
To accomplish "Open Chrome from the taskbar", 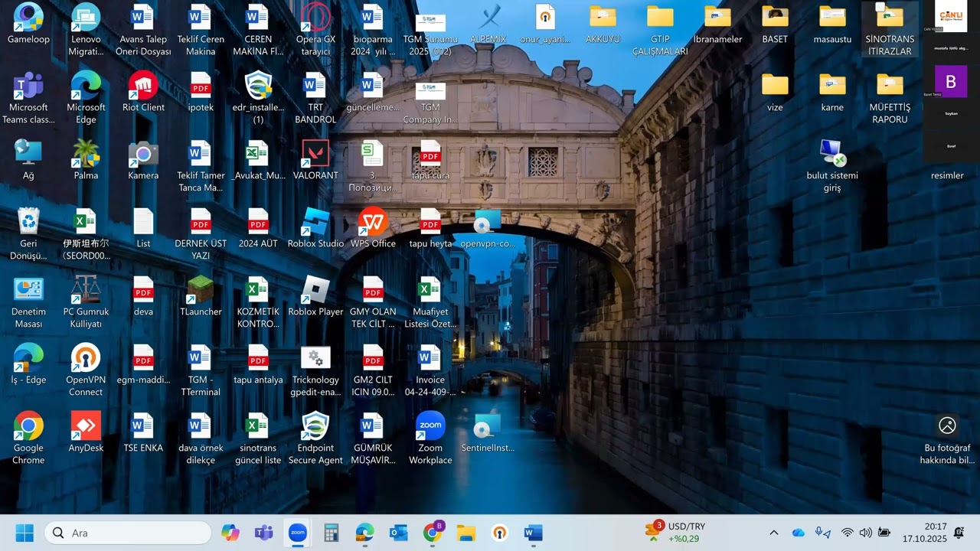I will point(433,533).
